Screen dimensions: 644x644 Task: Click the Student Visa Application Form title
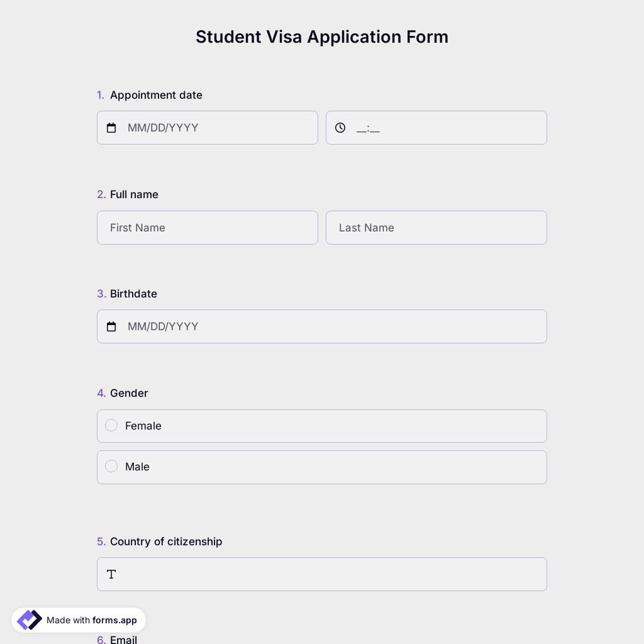(321, 37)
